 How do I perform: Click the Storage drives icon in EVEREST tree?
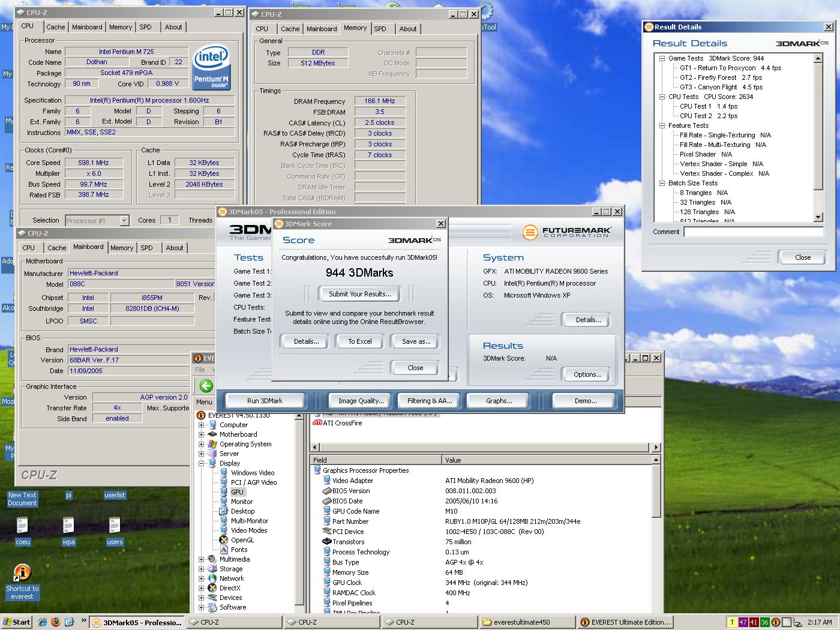[212, 569]
